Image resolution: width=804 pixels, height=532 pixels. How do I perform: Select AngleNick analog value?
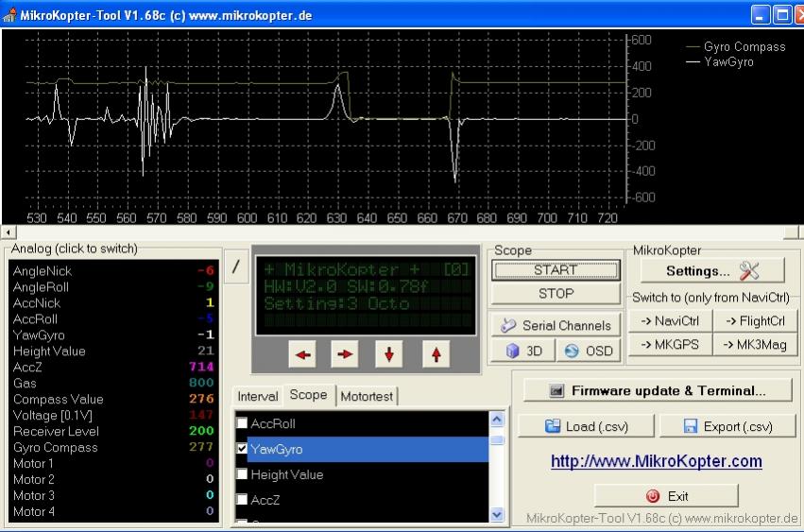pos(112,270)
